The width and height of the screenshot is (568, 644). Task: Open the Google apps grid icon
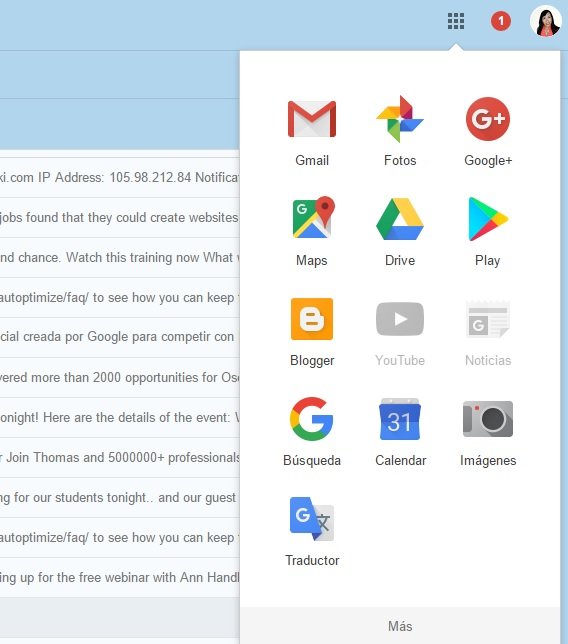[x=456, y=21]
